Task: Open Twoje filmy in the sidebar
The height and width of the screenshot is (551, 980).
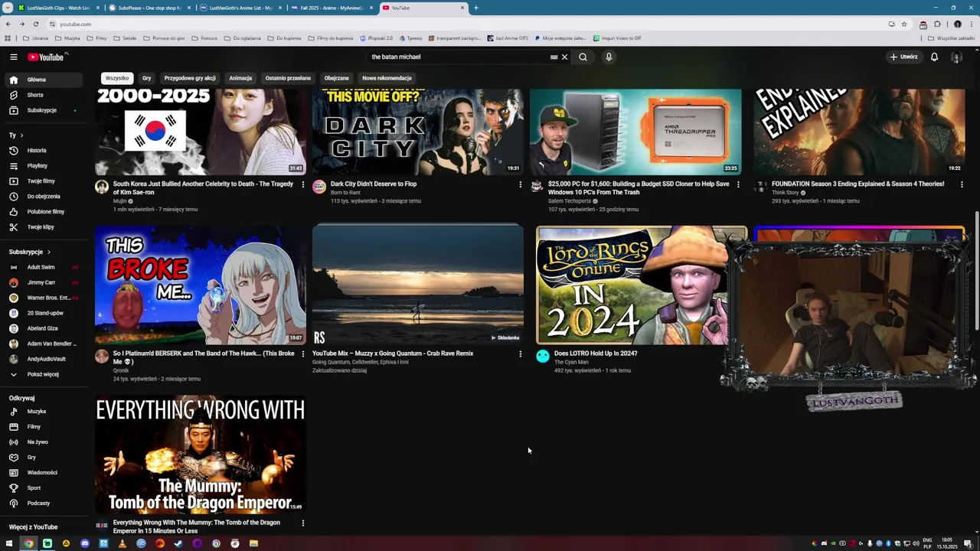Action: coord(44,181)
